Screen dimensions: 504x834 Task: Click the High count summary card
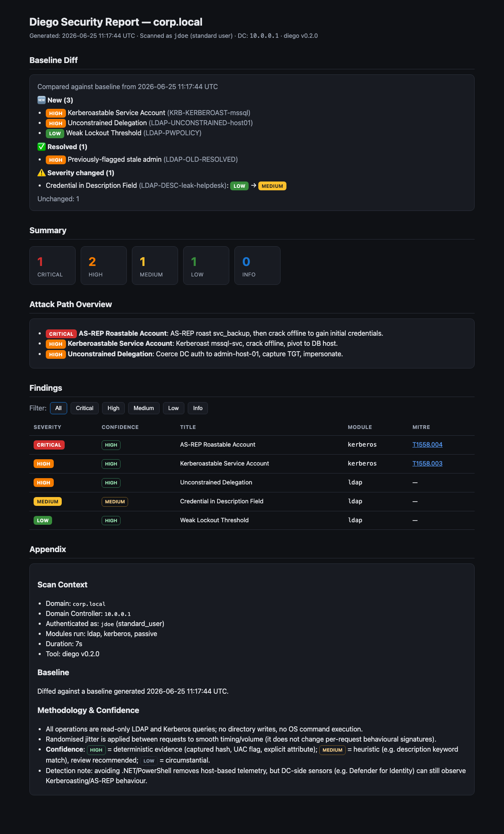click(104, 266)
